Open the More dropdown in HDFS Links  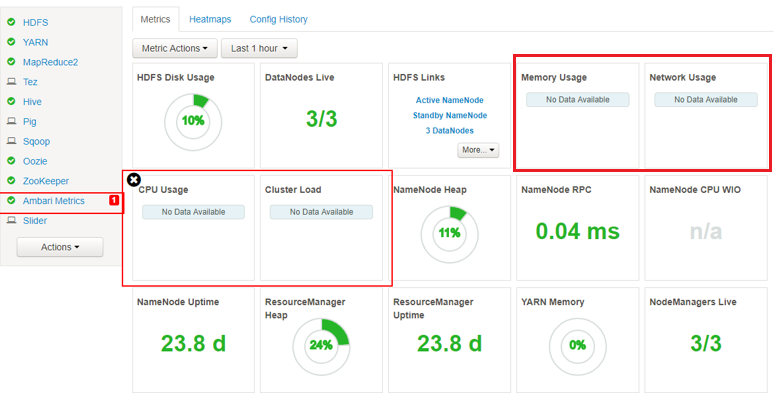point(478,150)
